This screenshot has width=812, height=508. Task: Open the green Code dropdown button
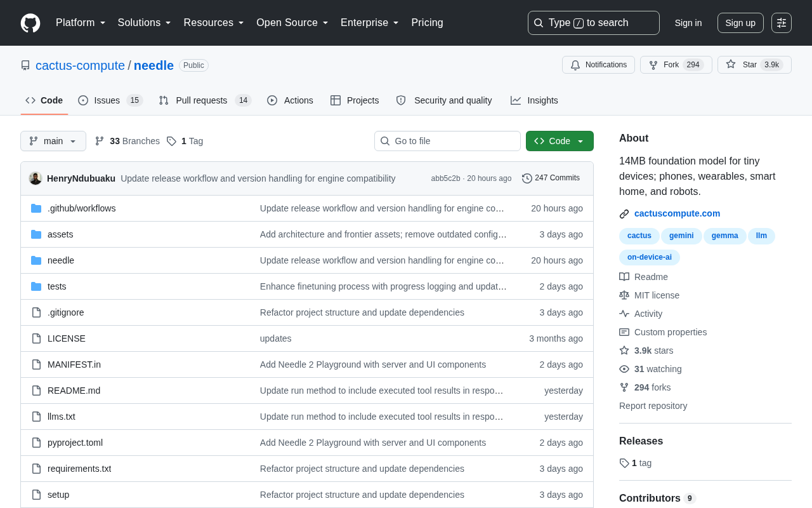560,141
